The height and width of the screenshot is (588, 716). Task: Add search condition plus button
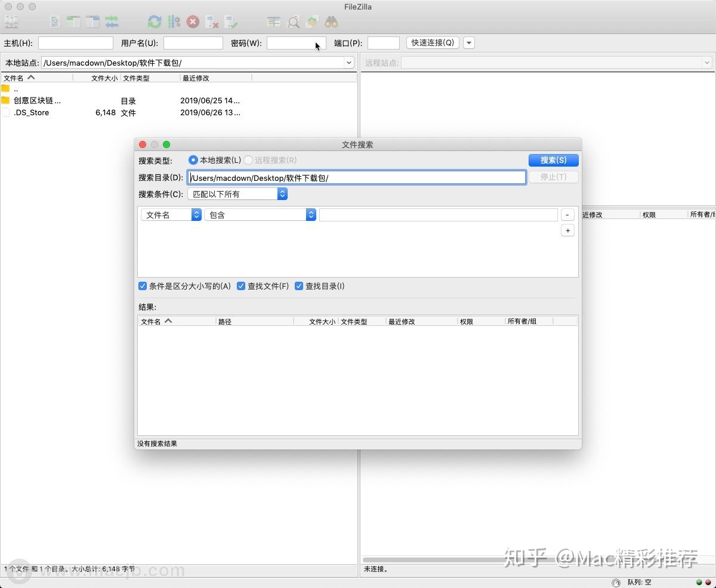(x=567, y=230)
